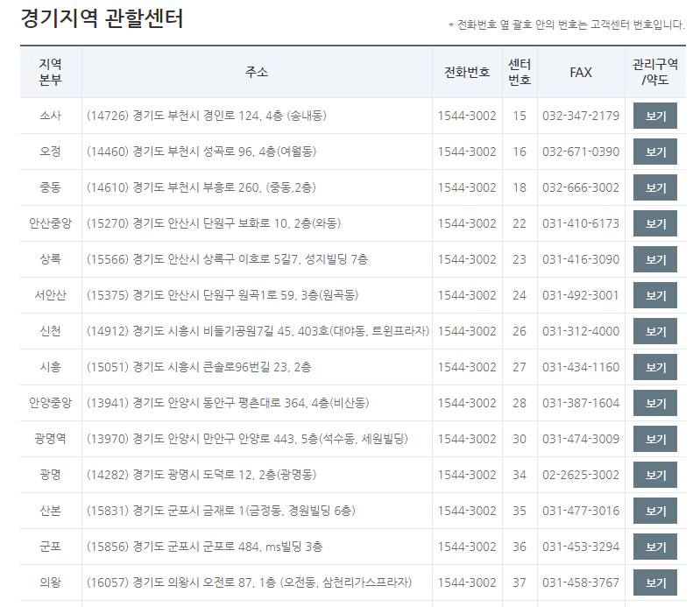This screenshot has height=607, width=700.
Task: Select fax number 032-347-2179
Action: [x=581, y=116]
